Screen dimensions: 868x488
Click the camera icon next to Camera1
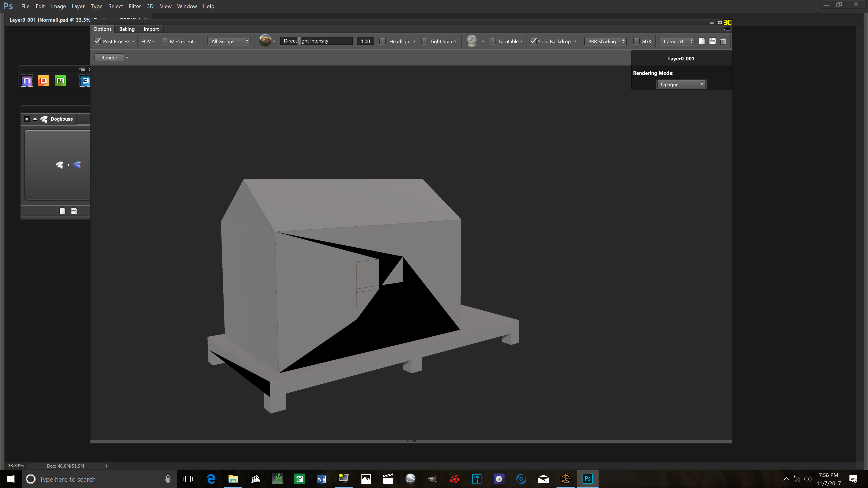pyautogui.click(x=702, y=41)
